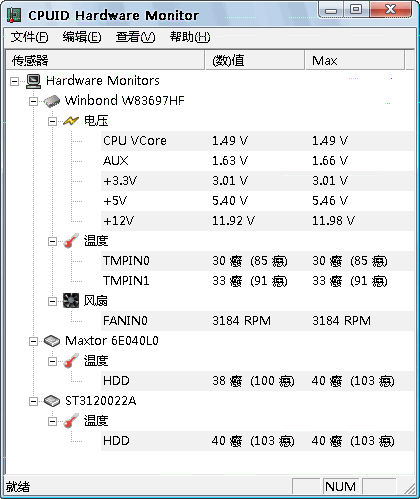Click the 3184 RPM max value
The width and height of the screenshot is (420, 499).
click(x=341, y=321)
